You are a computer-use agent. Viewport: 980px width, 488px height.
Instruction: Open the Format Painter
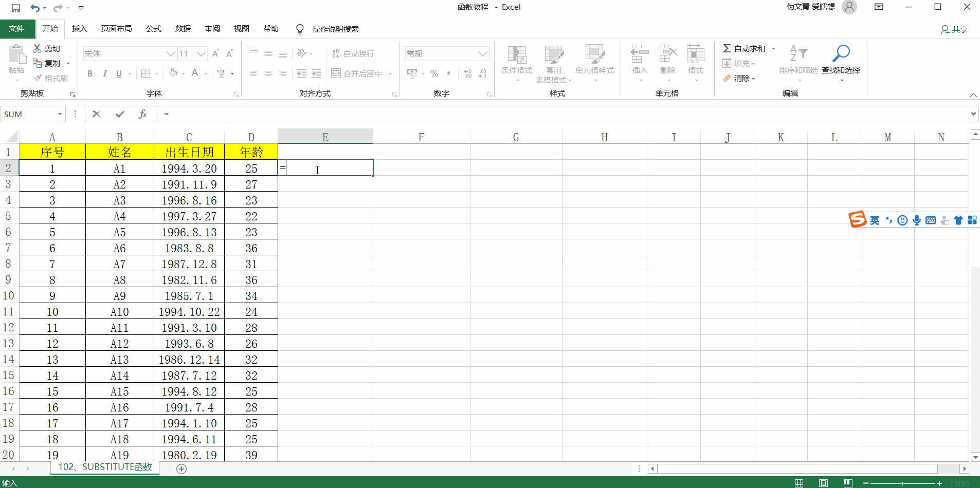pyautogui.click(x=51, y=78)
